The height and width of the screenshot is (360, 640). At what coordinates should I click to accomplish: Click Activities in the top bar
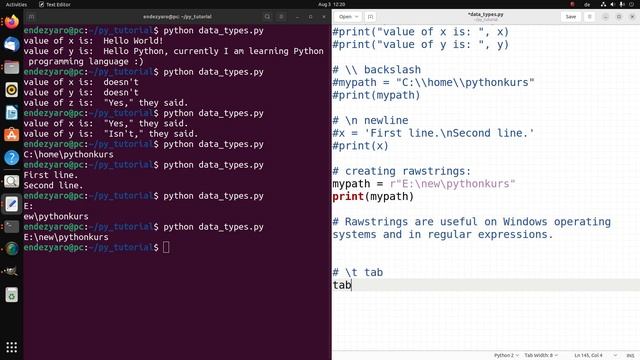[16, 4]
